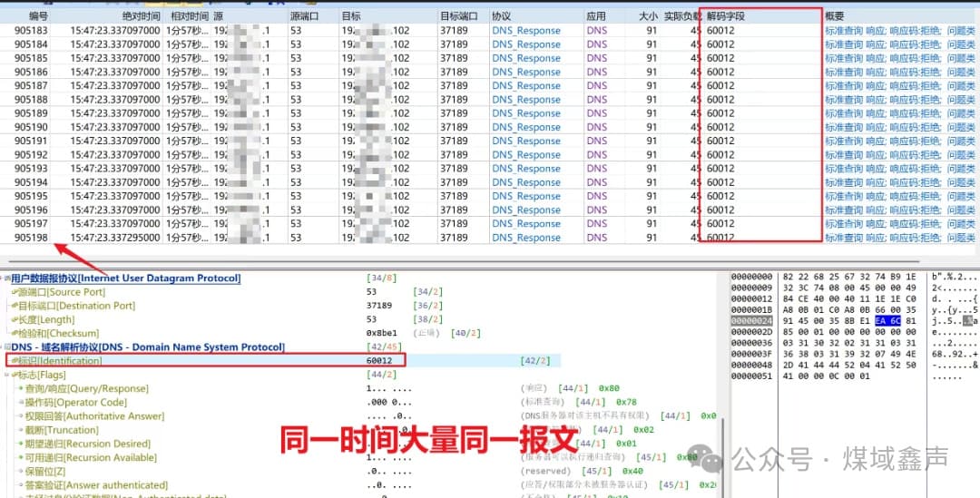Select packet row number 905198
This screenshot has height=498, width=980.
[x=32, y=238]
